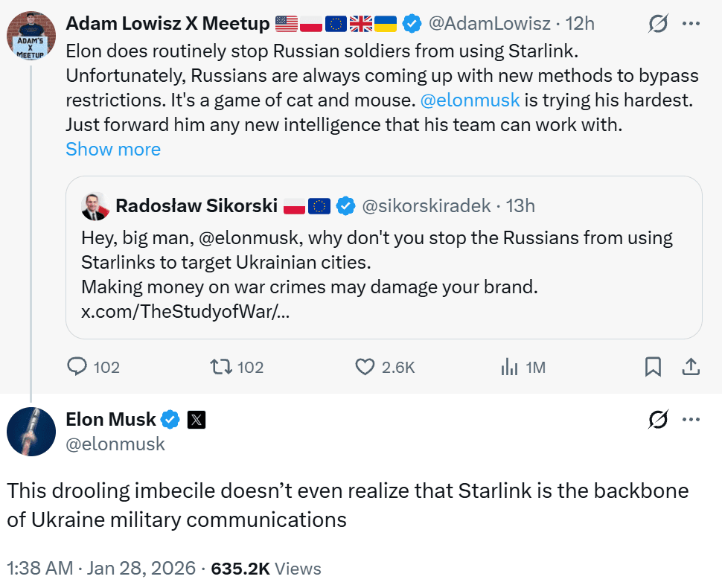Open more options menu on Adam's post
Image resolution: width=722 pixels, height=588 pixels.
691,24
